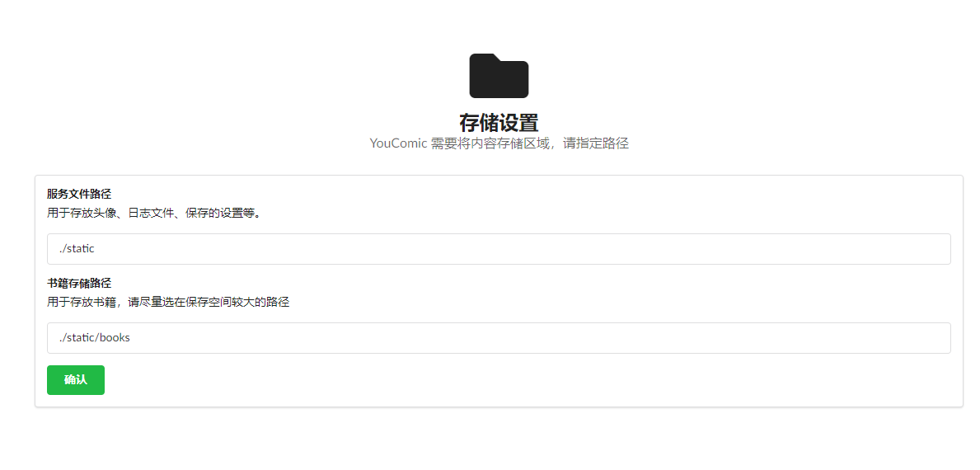Image resolution: width=980 pixels, height=470 pixels.
Task: Click the subtitle YouComic 需要将内容存储区域，请指定路径
Action: (x=499, y=143)
